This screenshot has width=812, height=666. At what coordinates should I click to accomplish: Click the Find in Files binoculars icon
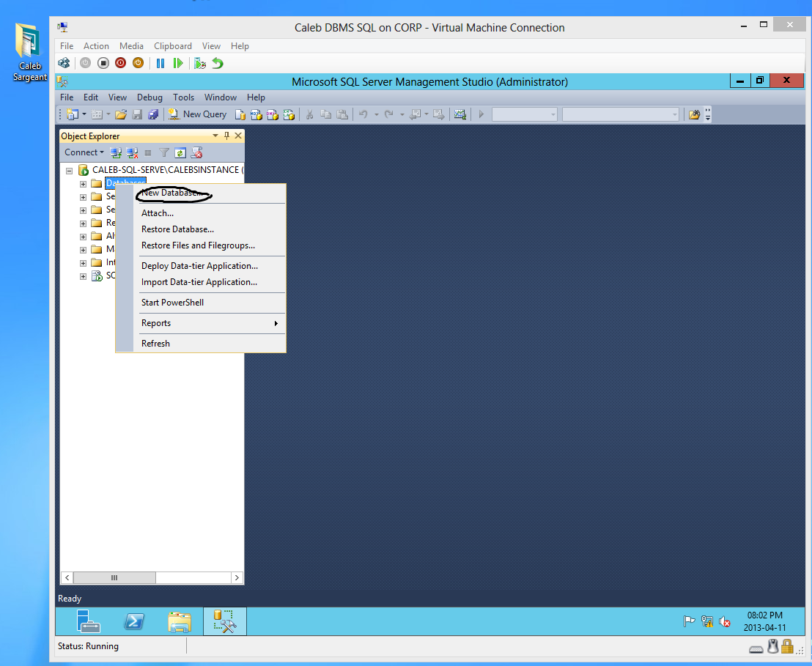coord(694,114)
